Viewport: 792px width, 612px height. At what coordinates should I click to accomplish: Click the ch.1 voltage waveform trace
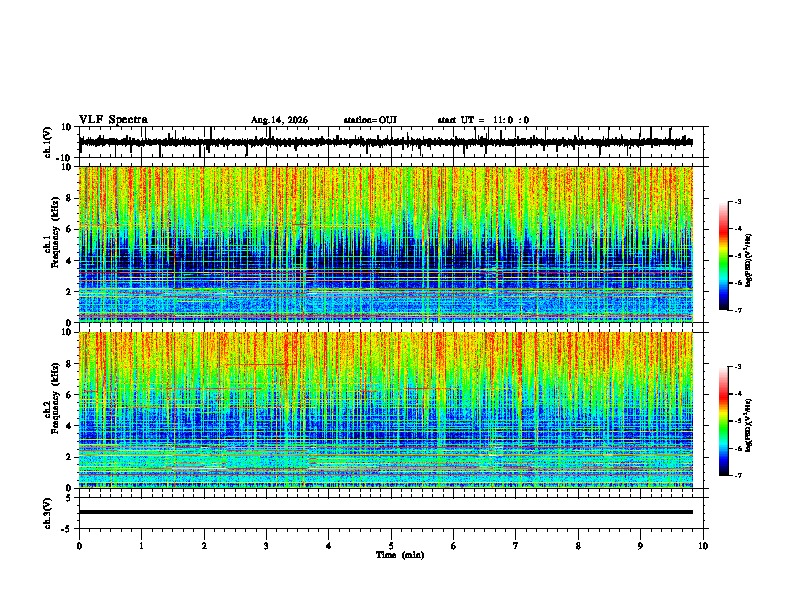tap(386, 142)
